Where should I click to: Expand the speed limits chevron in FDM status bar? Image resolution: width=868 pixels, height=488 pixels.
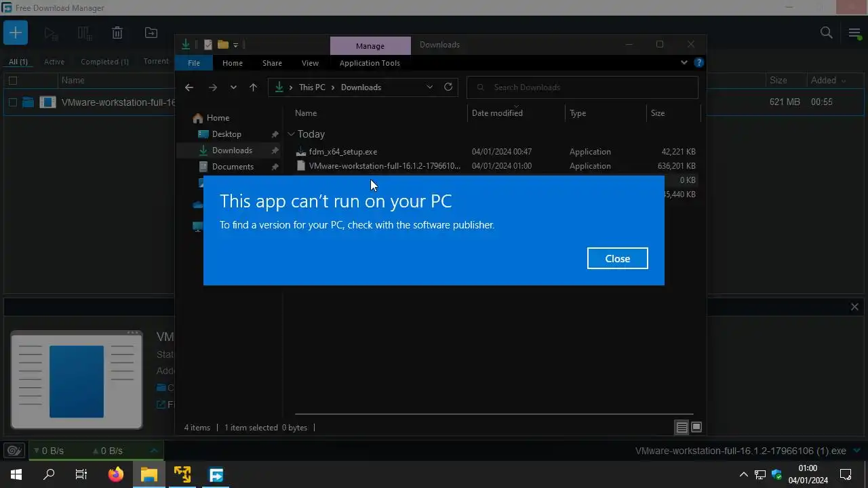[x=154, y=450]
